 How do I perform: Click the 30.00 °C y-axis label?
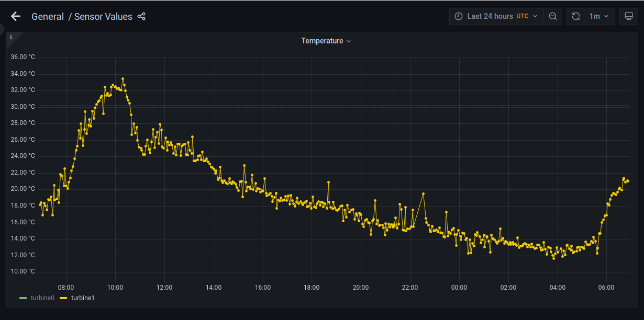pyautogui.click(x=23, y=106)
